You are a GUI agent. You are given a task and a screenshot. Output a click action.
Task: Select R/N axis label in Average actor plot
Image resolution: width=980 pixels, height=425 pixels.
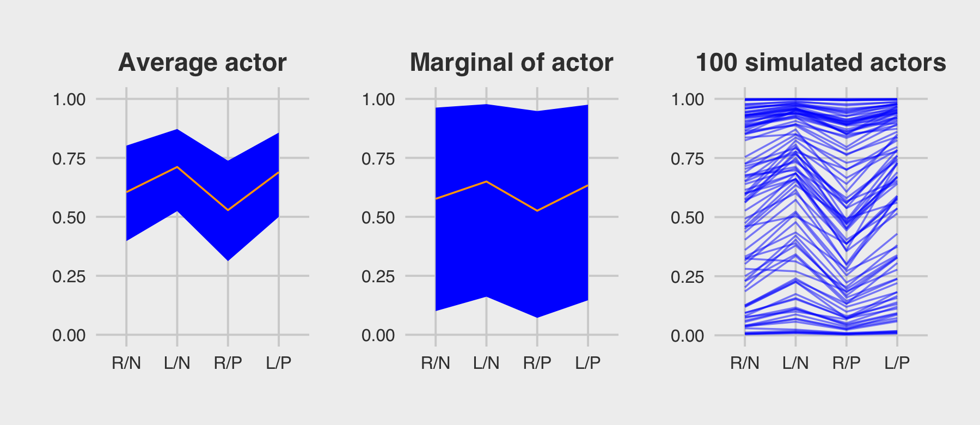pyautogui.click(x=126, y=363)
